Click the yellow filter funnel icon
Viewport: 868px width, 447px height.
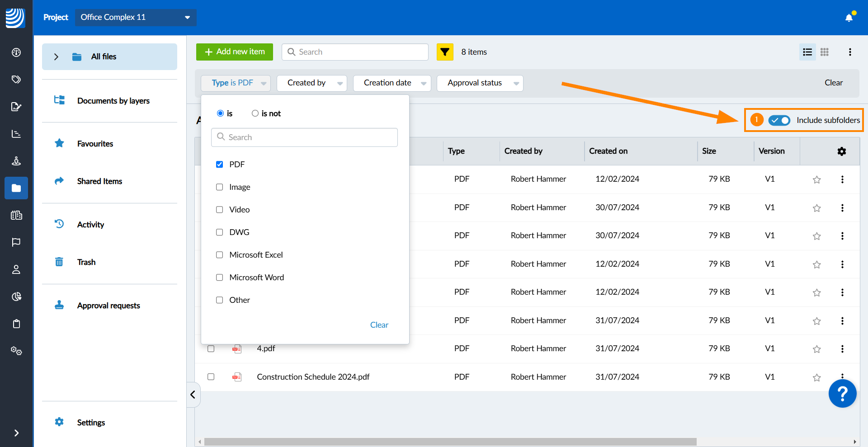445,52
